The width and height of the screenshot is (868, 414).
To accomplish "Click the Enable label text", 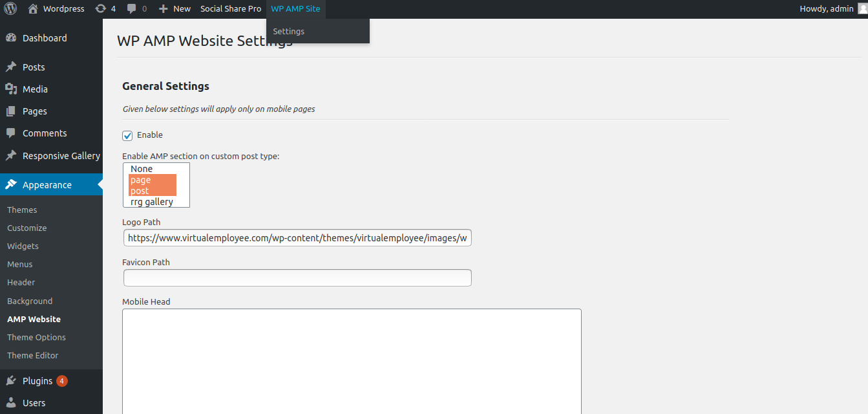I will pos(150,135).
